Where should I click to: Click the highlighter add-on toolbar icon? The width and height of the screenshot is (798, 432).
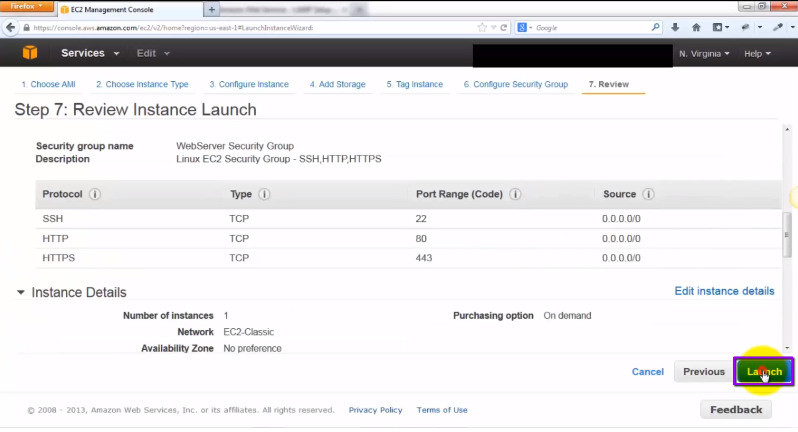745,27
